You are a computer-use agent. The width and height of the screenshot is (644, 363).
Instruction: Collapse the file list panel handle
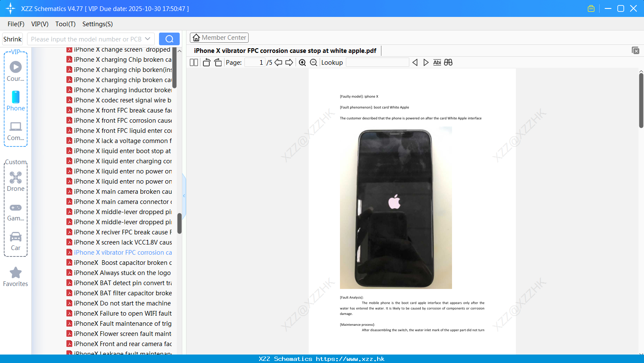tap(184, 196)
